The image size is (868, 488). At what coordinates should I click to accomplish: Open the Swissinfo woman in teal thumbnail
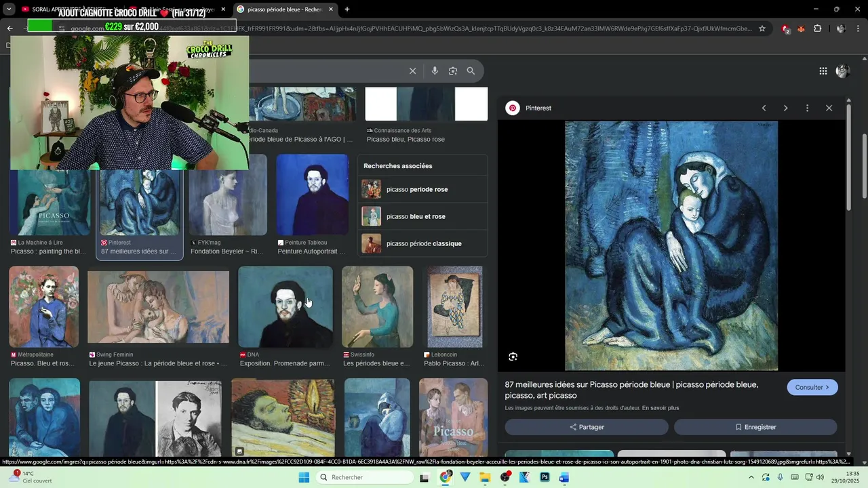click(377, 306)
